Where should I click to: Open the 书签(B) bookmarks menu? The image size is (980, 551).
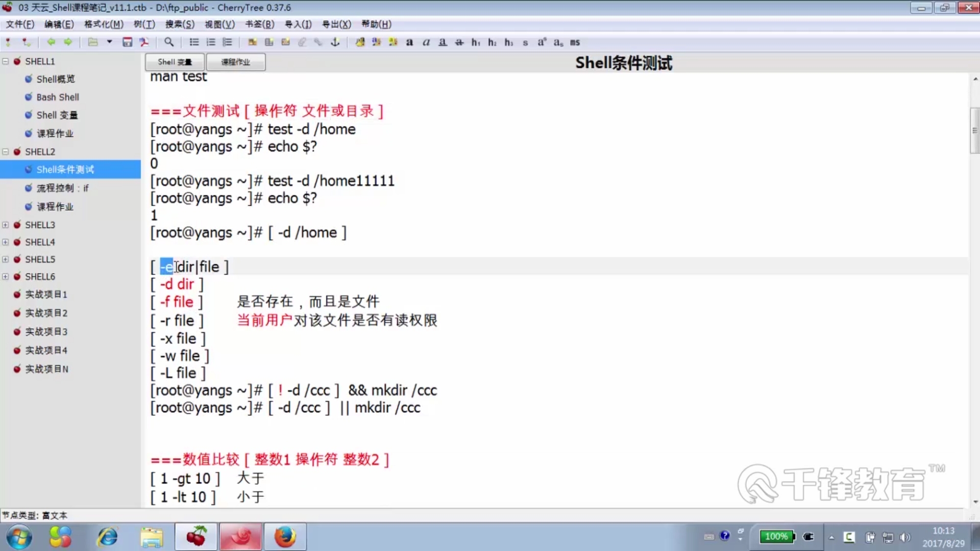[x=259, y=24]
